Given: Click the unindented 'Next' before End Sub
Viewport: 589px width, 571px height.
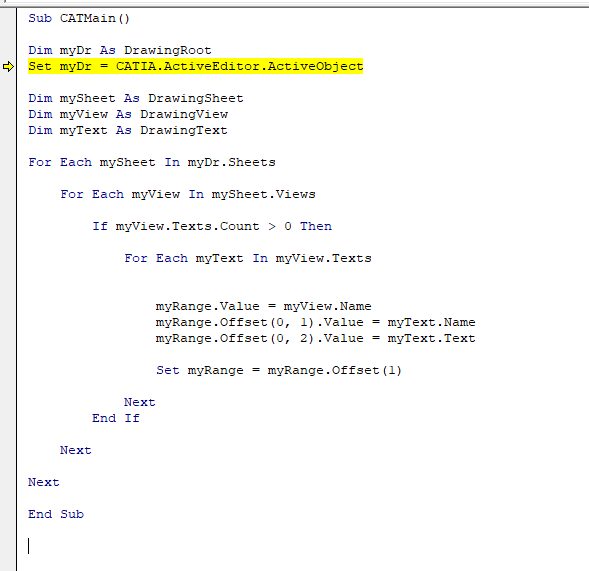Looking at the screenshot, I should point(44,482).
